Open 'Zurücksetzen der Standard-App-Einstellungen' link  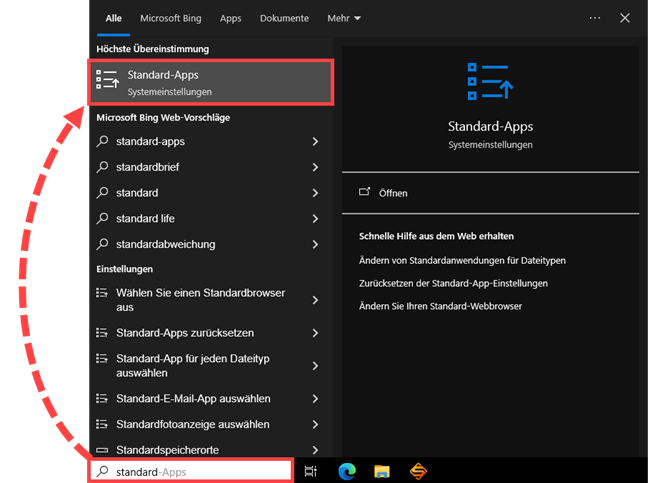click(453, 283)
